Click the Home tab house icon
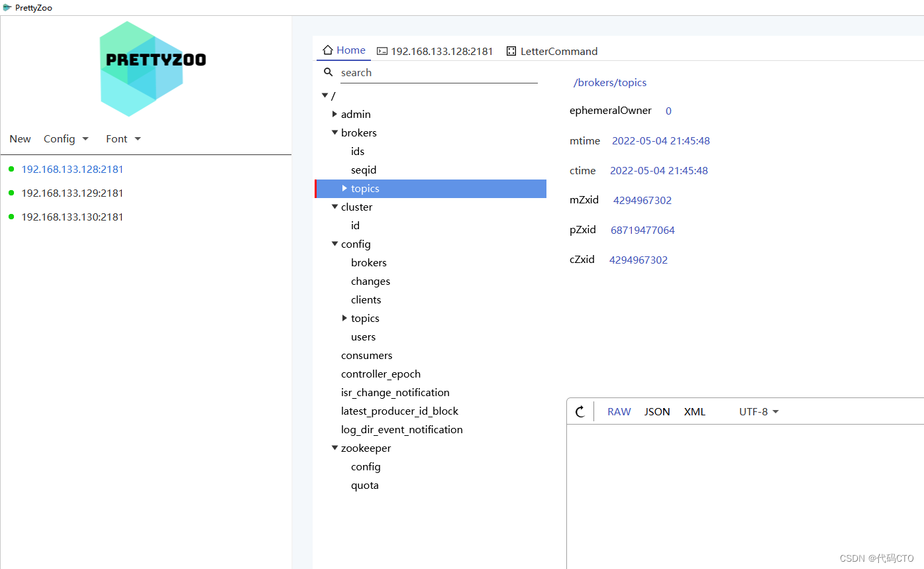 tap(327, 50)
